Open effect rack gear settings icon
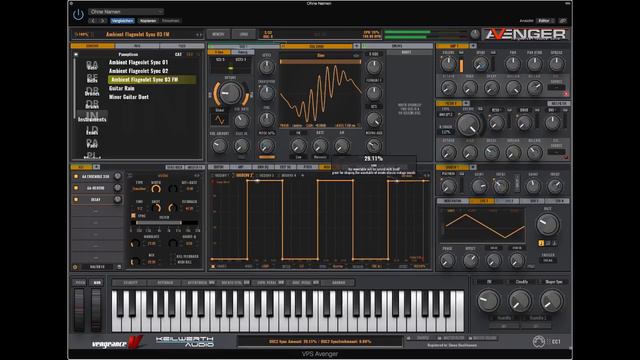The height and width of the screenshot is (360, 640). [75, 267]
